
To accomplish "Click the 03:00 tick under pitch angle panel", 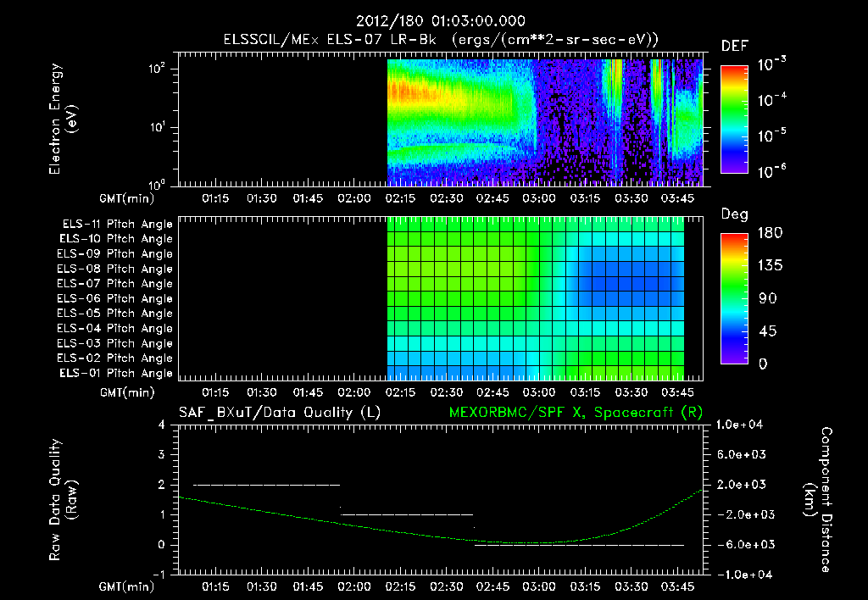I will [x=538, y=392].
